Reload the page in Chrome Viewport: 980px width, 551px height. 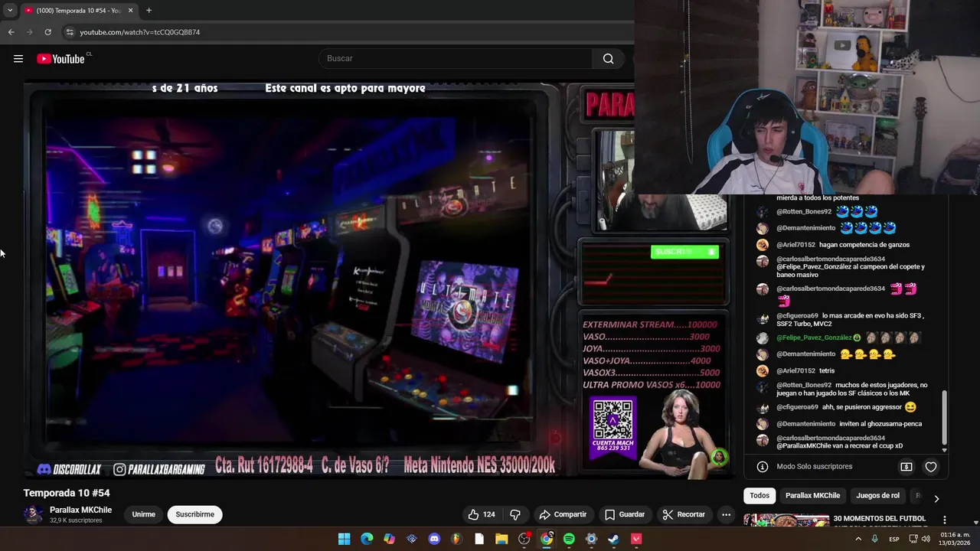click(x=47, y=32)
